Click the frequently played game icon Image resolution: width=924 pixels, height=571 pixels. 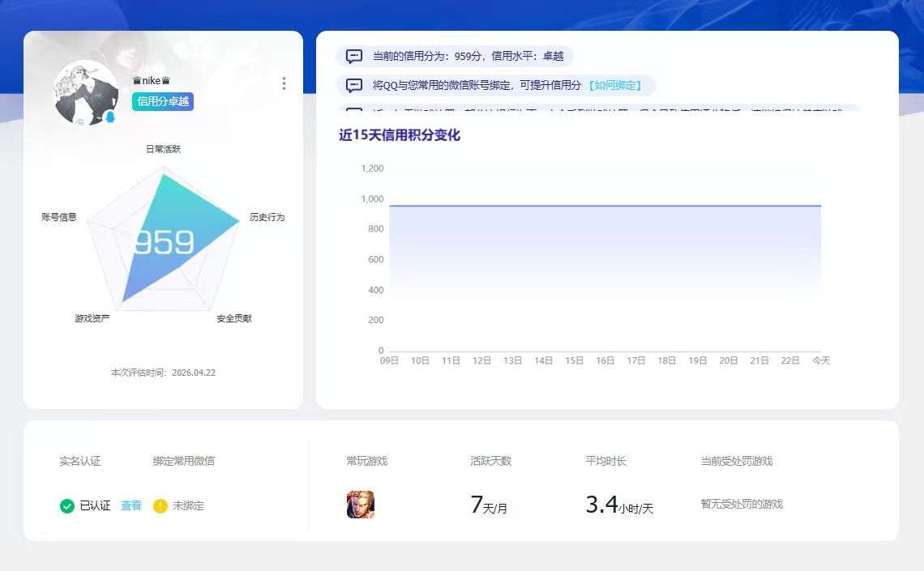click(x=361, y=505)
